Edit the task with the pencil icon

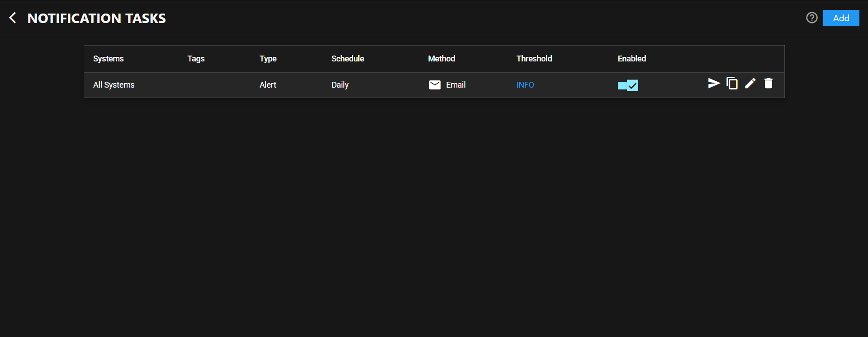[750, 84]
